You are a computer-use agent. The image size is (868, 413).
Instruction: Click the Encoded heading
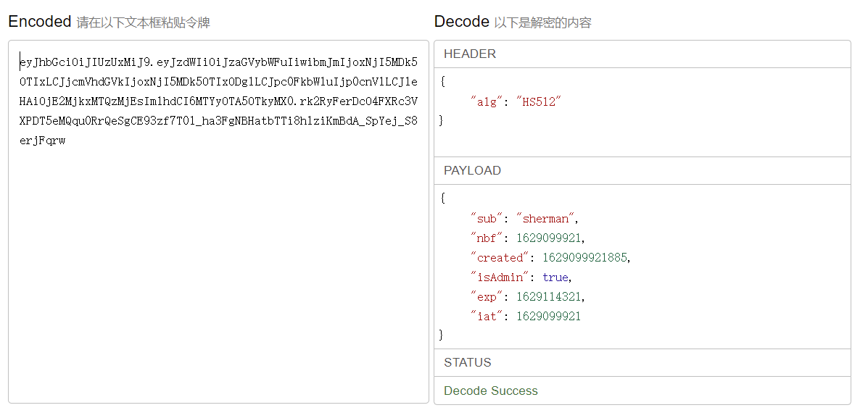pyautogui.click(x=40, y=22)
